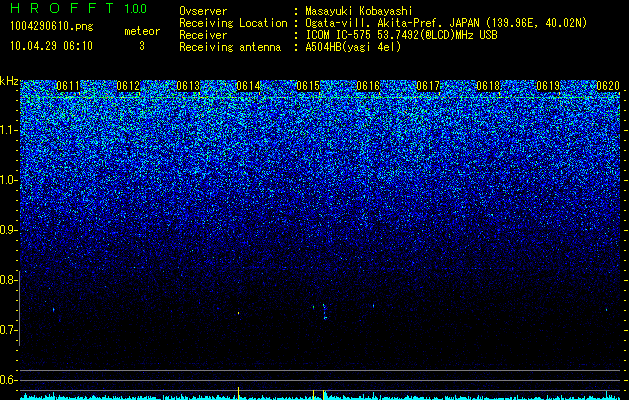Click the date stamp 10.04.29 06:10
Image resolution: width=629 pixels, height=400 pixels.
point(51,46)
